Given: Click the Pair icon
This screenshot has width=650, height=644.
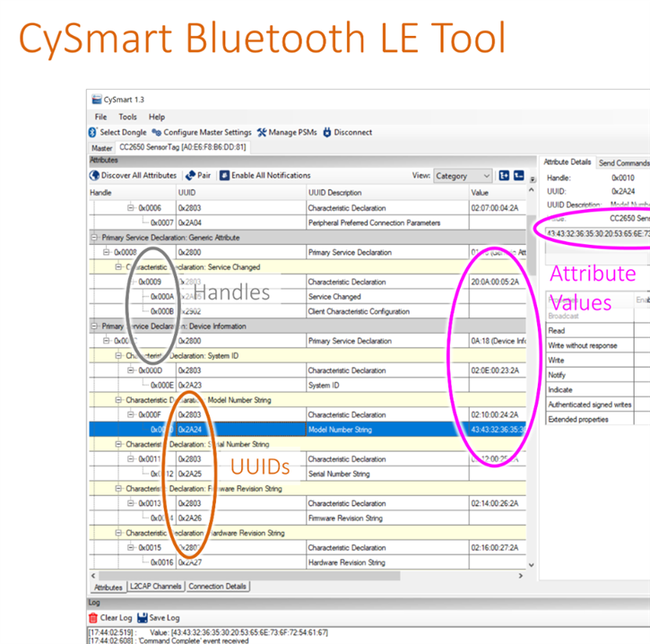Looking at the screenshot, I should pos(190,176).
